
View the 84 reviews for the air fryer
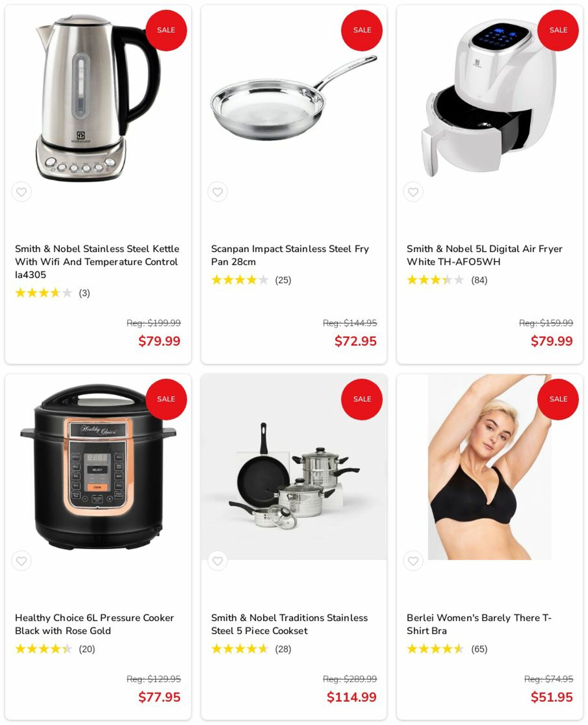click(x=479, y=280)
